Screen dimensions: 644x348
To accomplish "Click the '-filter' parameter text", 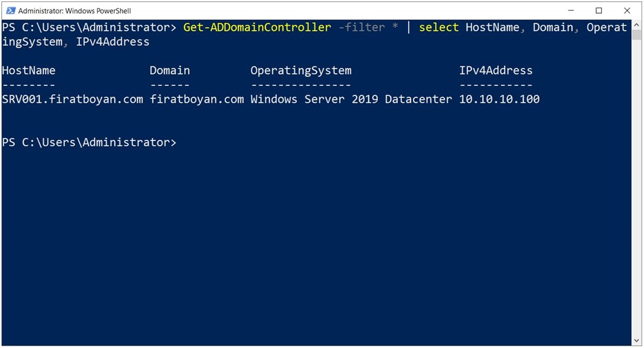I will tap(362, 28).
